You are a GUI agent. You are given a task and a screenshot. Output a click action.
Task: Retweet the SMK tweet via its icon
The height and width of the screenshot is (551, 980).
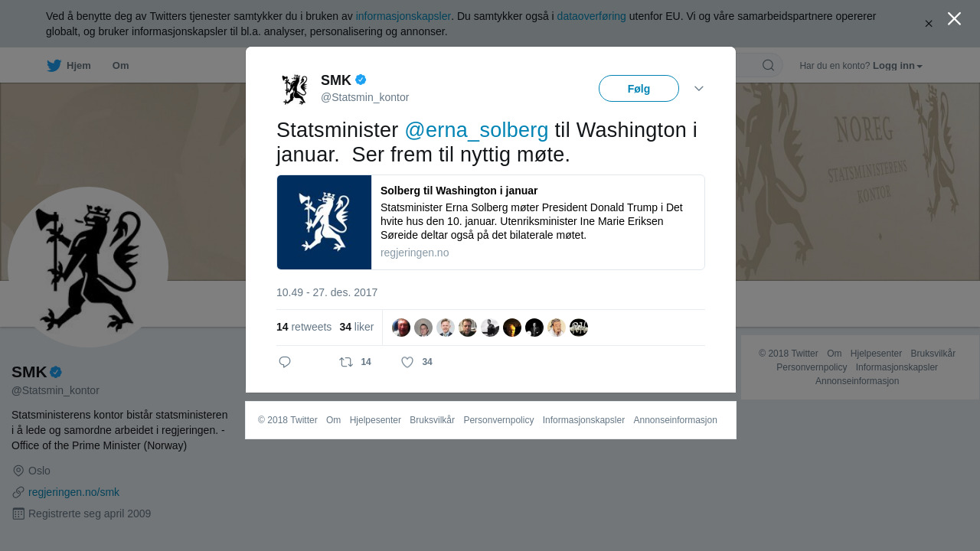tap(347, 362)
